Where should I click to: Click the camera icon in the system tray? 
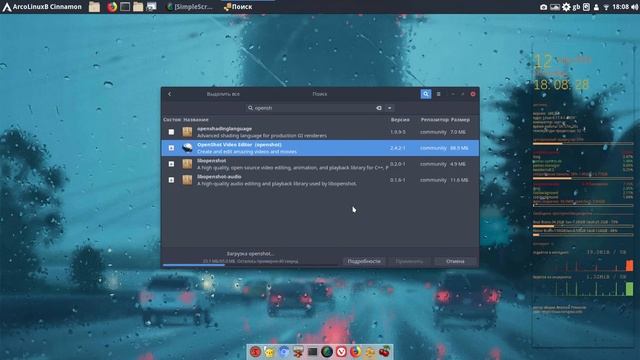click(x=543, y=7)
